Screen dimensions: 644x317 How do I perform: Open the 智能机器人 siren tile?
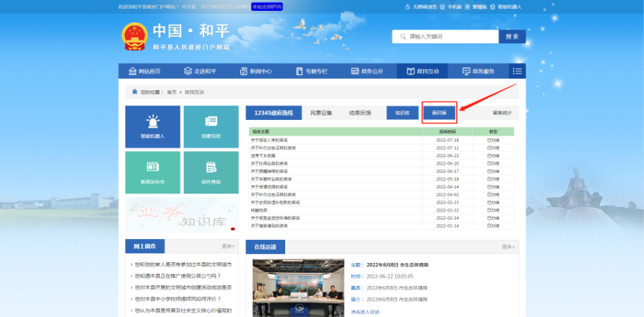click(153, 127)
